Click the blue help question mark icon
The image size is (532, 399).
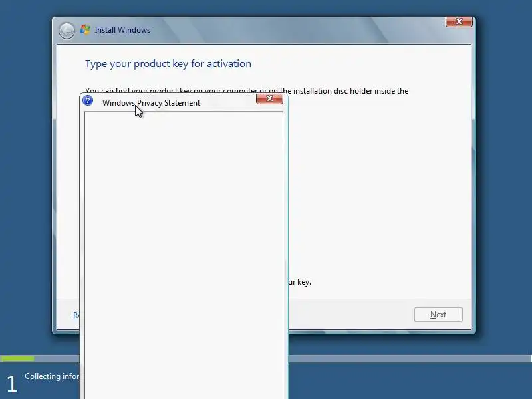coord(88,100)
